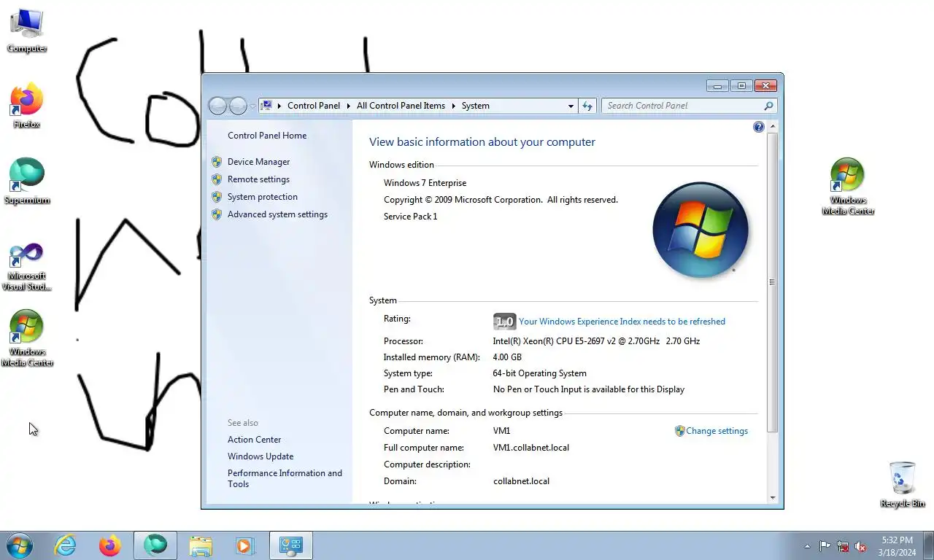This screenshot has height=560, width=934.
Task: Go forward using the Forward arrow
Action: 238,106
